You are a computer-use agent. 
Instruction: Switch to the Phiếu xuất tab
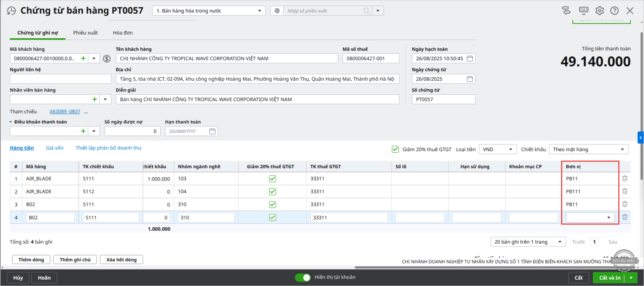pos(85,33)
